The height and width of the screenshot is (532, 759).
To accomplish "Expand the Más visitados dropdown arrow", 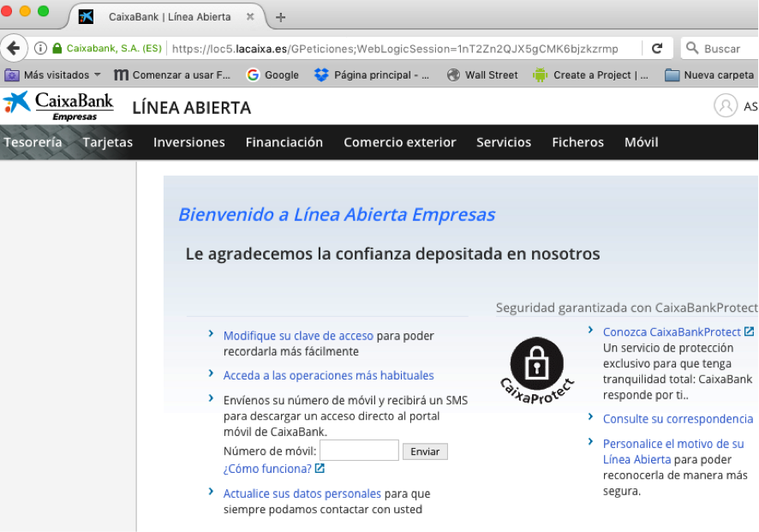I will [x=98, y=75].
